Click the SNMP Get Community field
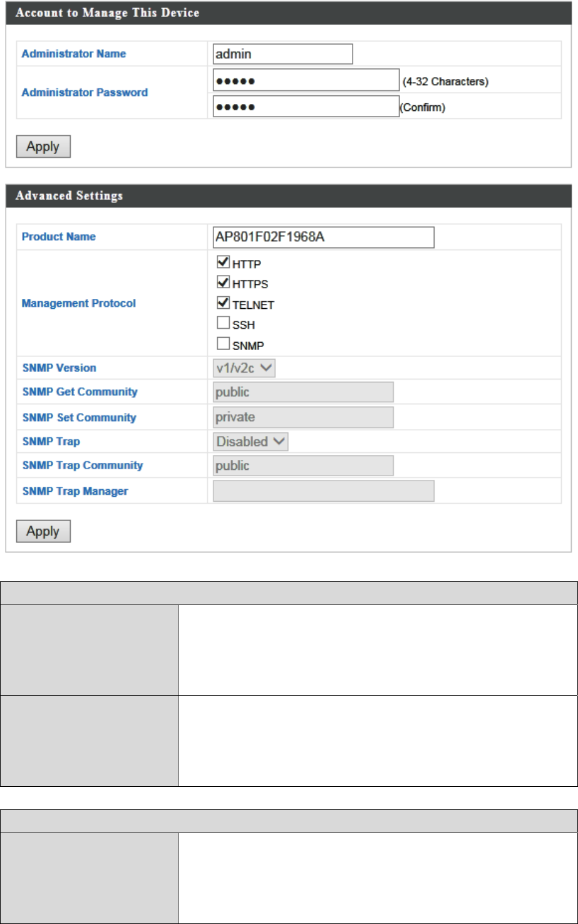 click(303, 392)
